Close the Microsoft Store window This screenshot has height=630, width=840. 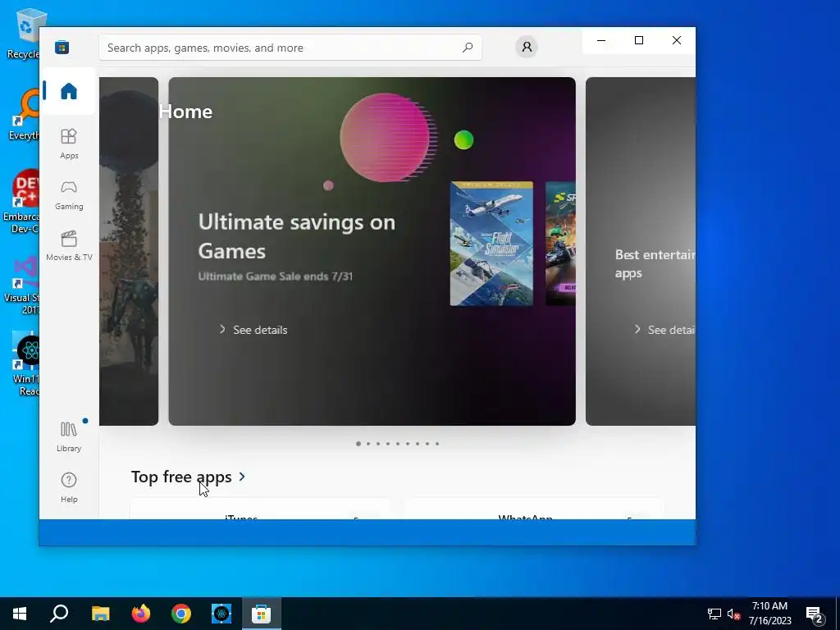677,40
